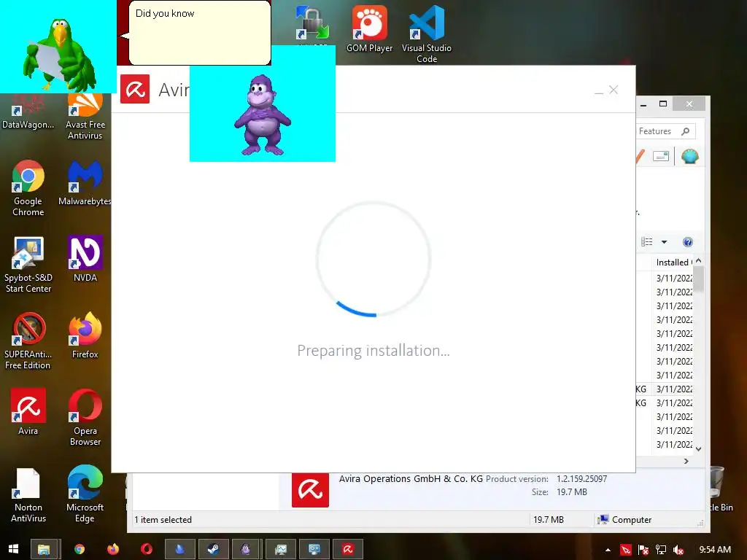Viewport: 747px width, 560px height.
Task: Open File Explorer from the taskbar
Action: 44,549
